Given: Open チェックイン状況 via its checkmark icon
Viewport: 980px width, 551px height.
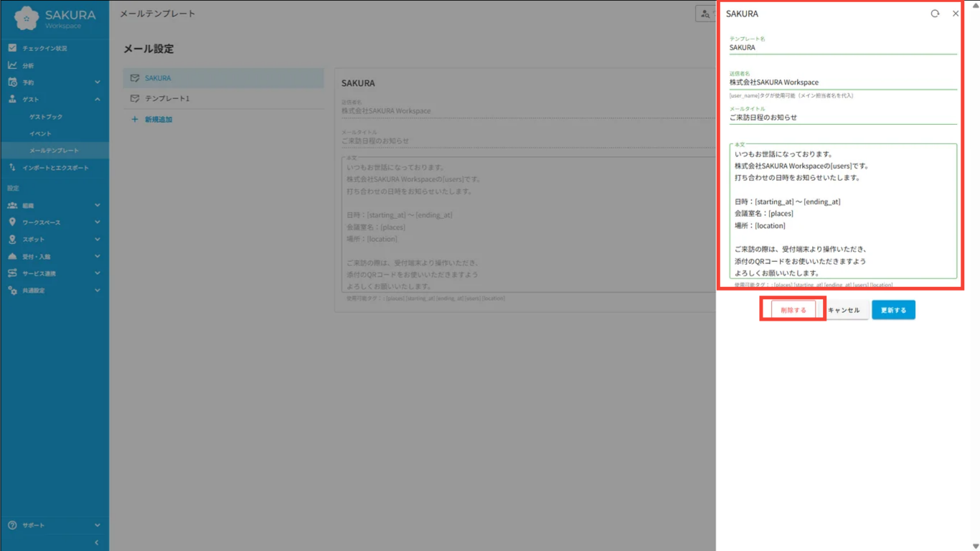Looking at the screenshot, I should click(x=12, y=48).
